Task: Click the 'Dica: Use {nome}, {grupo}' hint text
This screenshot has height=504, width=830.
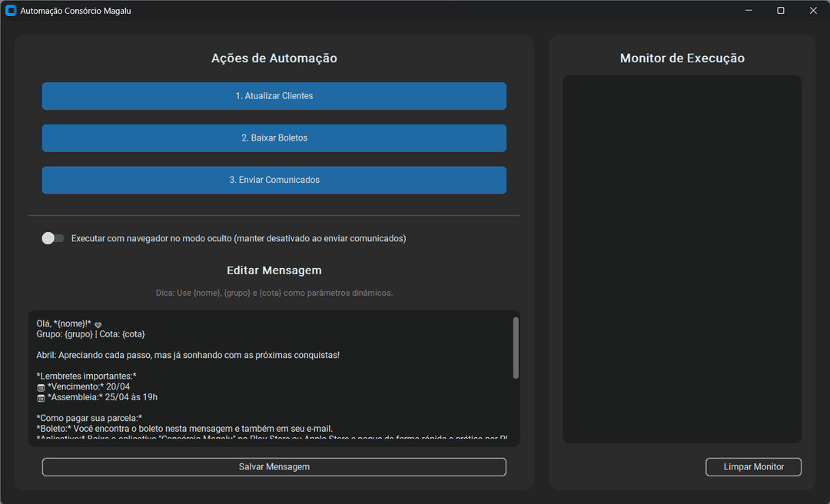Action: tap(274, 293)
